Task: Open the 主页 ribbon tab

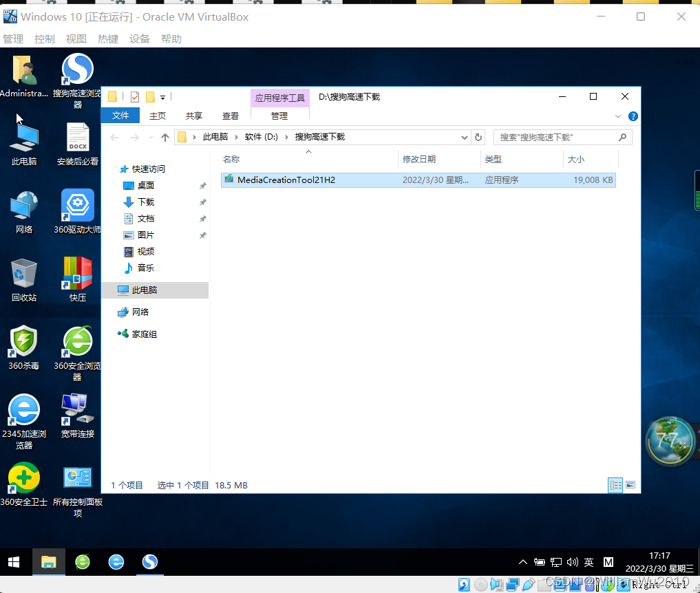Action: click(x=157, y=116)
